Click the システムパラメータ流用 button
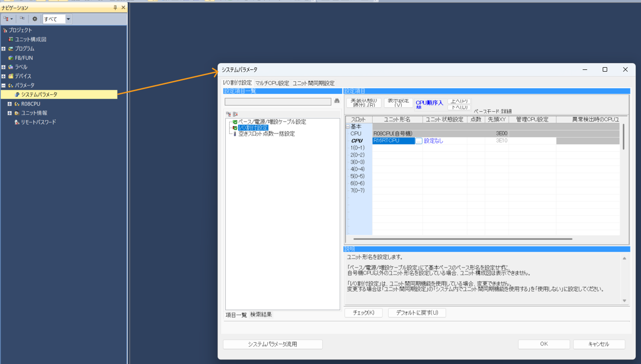 272,344
